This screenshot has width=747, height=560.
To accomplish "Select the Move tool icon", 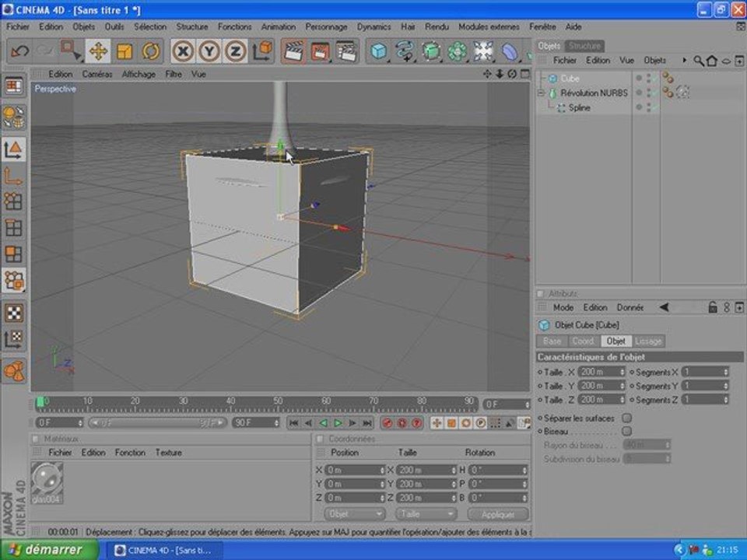I will point(98,51).
